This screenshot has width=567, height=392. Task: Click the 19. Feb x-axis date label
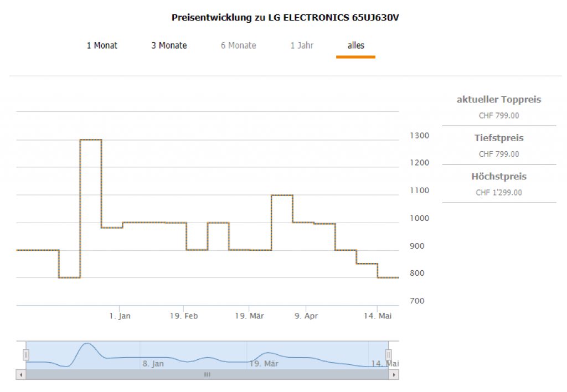(184, 316)
